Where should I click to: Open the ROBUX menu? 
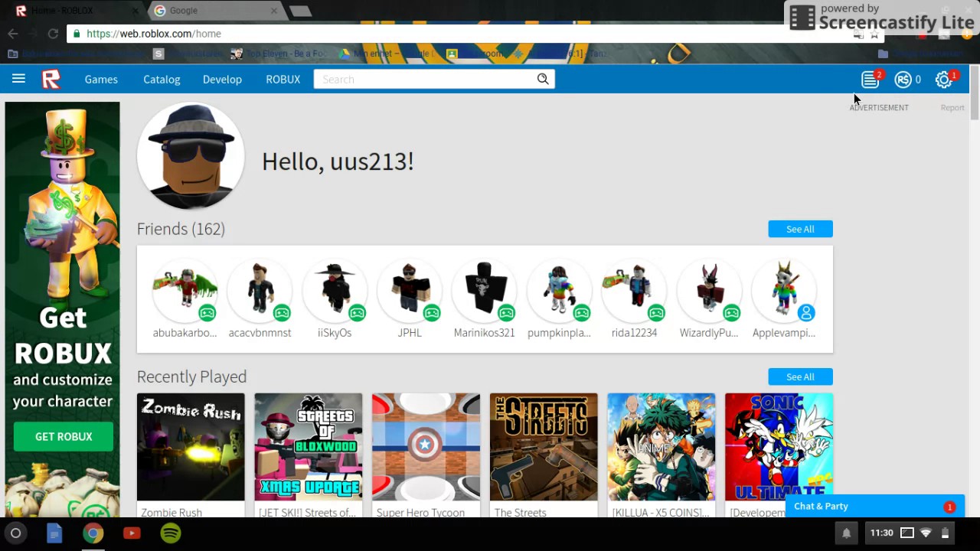(283, 80)
